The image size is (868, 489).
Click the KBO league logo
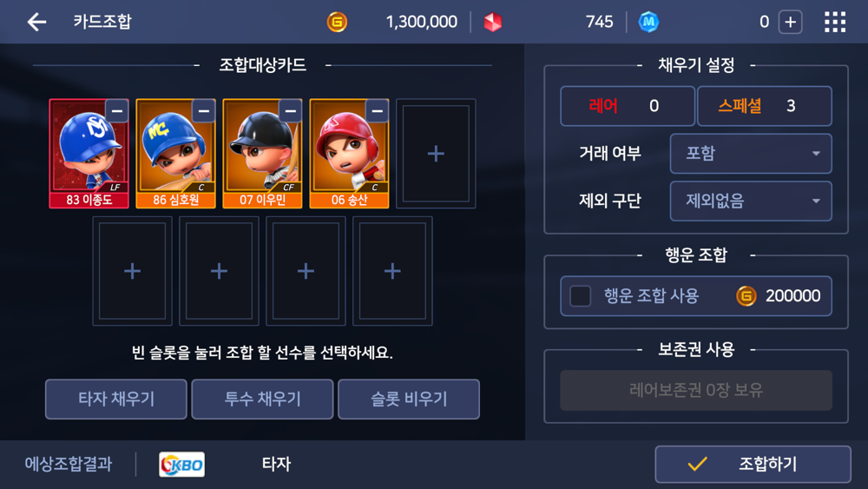(x=181, y=464)
